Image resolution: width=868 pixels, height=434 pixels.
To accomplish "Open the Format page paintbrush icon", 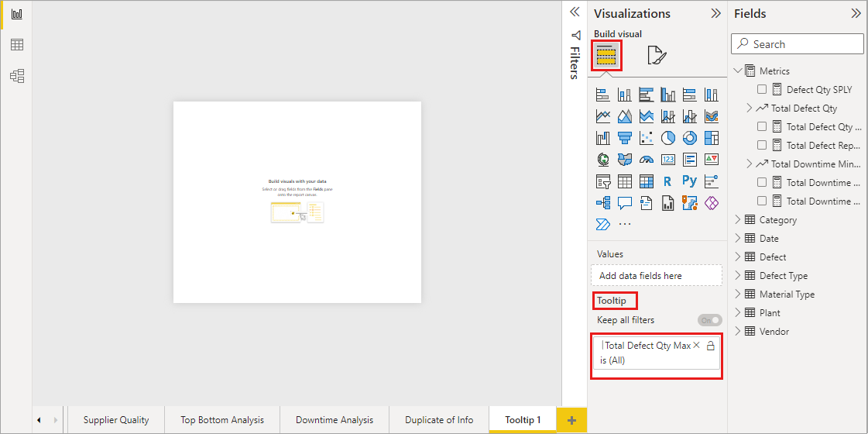I will (x=657, y=56).
